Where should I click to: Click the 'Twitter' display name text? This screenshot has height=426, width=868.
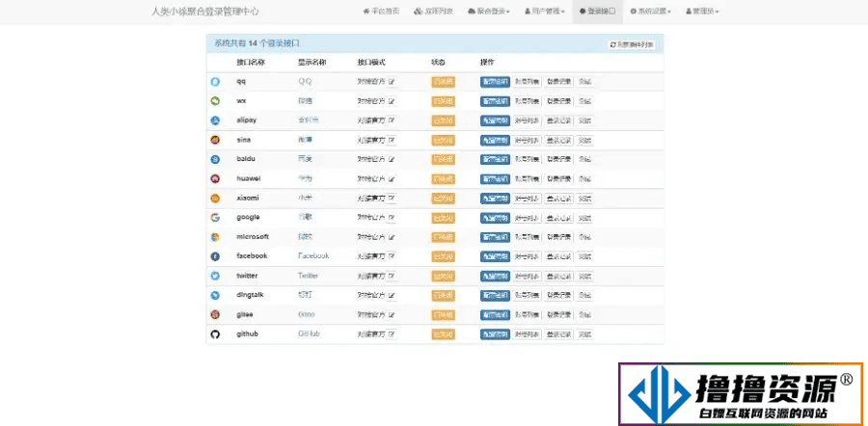tap(309, 275)
